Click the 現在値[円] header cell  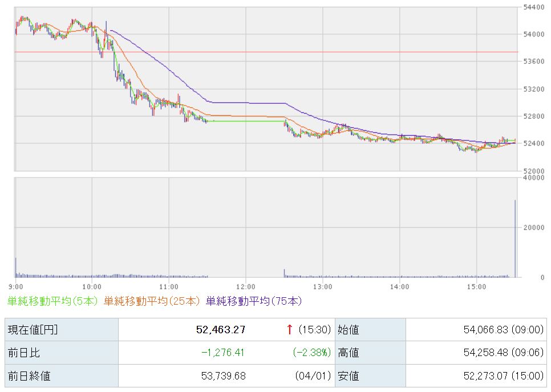coord(32,329)
